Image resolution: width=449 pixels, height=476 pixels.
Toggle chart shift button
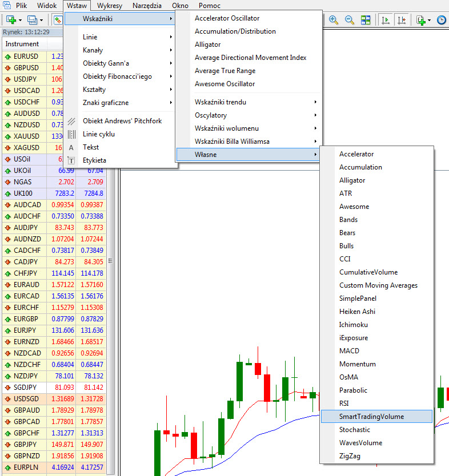[402, 20]
